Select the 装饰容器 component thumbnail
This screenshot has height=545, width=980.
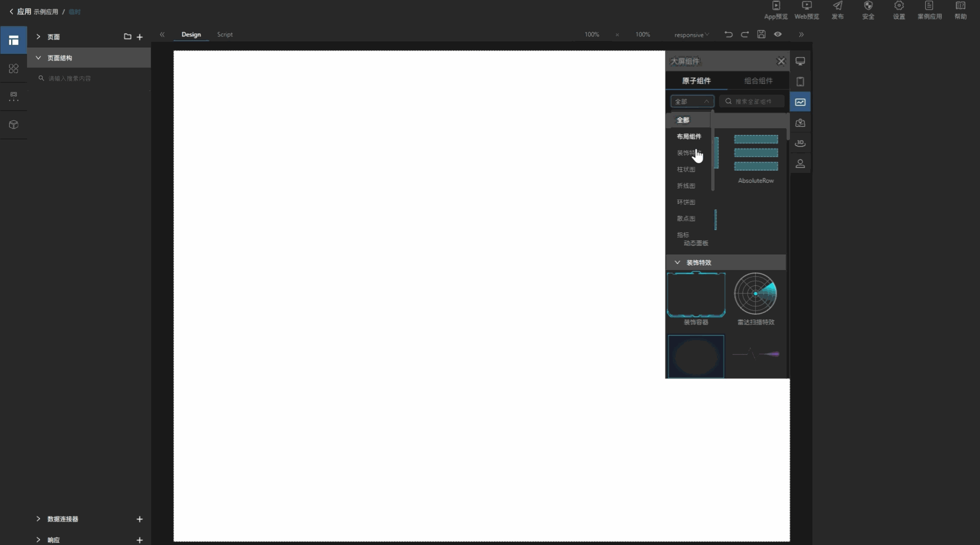click(x=696, y=295)
